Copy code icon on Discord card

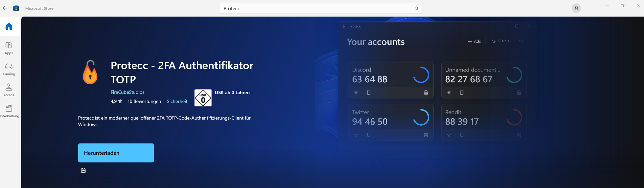(x=369, y=92)
